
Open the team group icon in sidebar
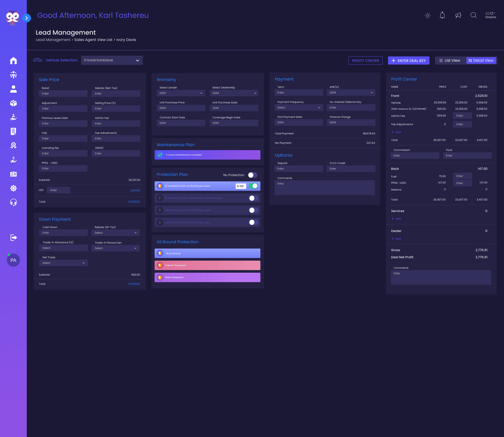click(13, 75)
